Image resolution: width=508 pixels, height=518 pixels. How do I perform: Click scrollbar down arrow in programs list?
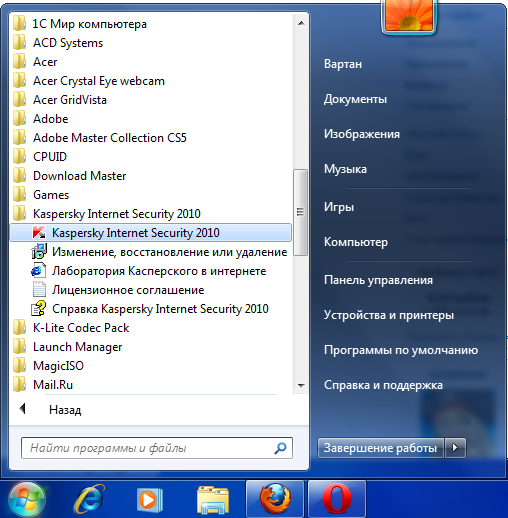pyautogui.click(x=301, y=386)
